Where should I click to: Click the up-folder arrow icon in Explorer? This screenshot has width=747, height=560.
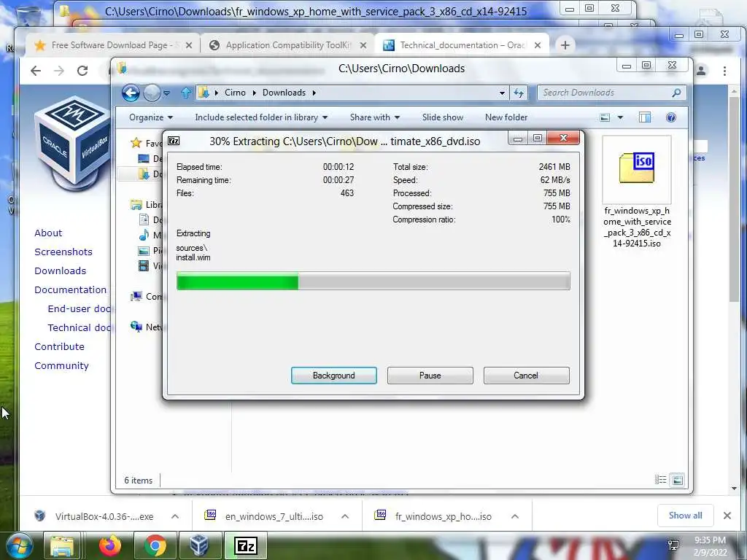[186, 93]
